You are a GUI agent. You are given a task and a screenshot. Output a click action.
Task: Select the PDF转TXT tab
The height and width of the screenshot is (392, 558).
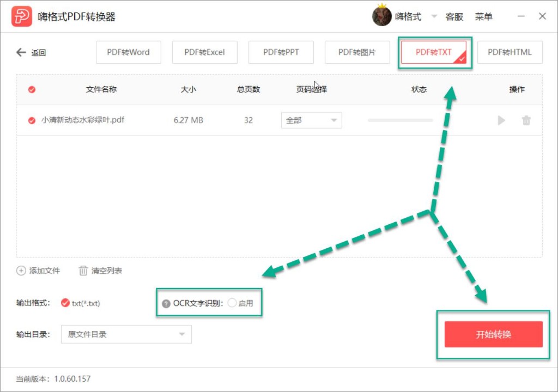pos(433,52)
